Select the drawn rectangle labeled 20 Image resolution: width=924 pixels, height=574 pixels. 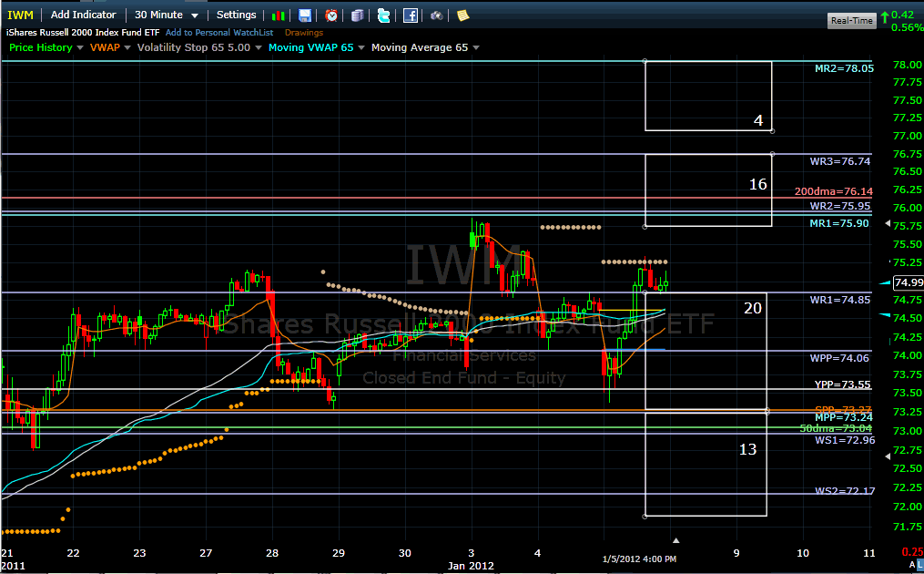(x=706, y=351)
